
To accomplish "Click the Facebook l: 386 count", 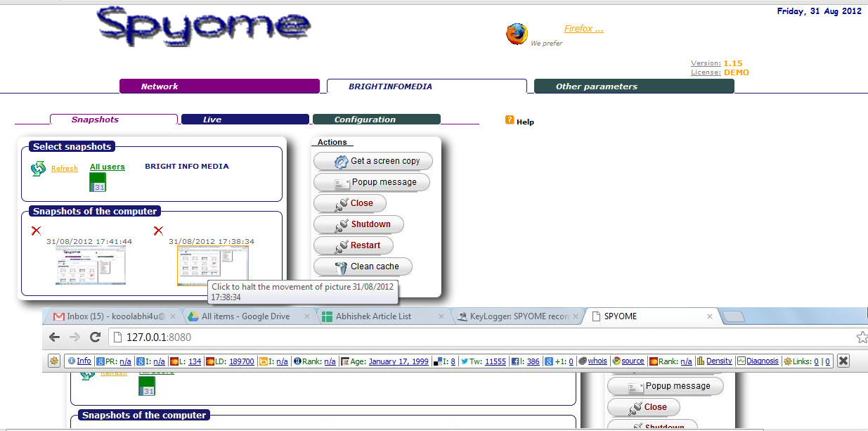I will [525, 361].
